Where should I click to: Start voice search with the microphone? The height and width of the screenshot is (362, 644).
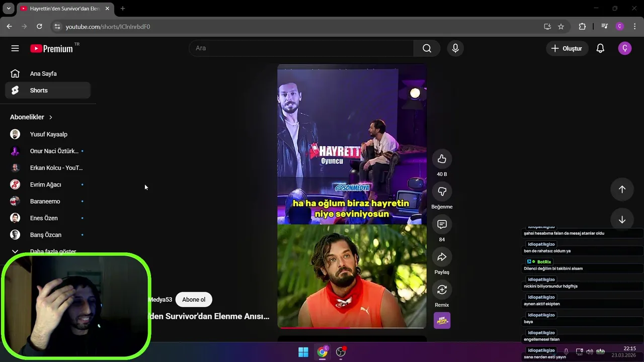click(x=455, y=48)
